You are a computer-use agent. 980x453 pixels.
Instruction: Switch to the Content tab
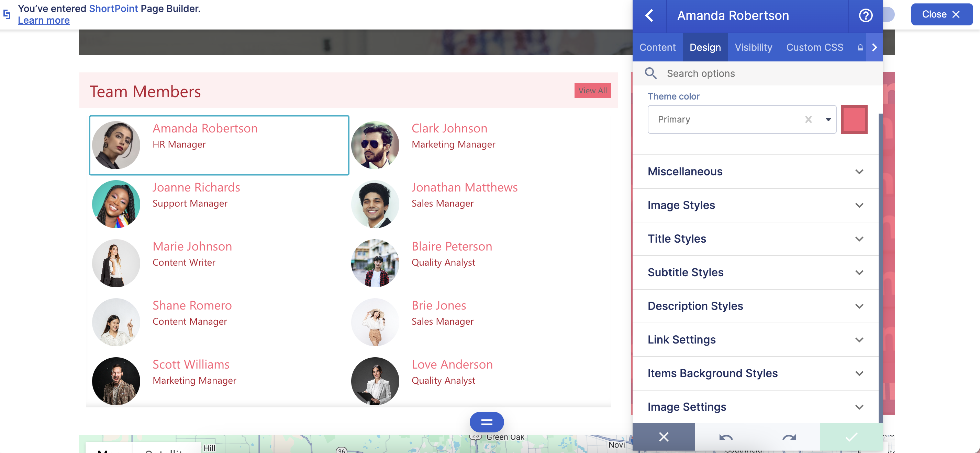click(657, 47)
